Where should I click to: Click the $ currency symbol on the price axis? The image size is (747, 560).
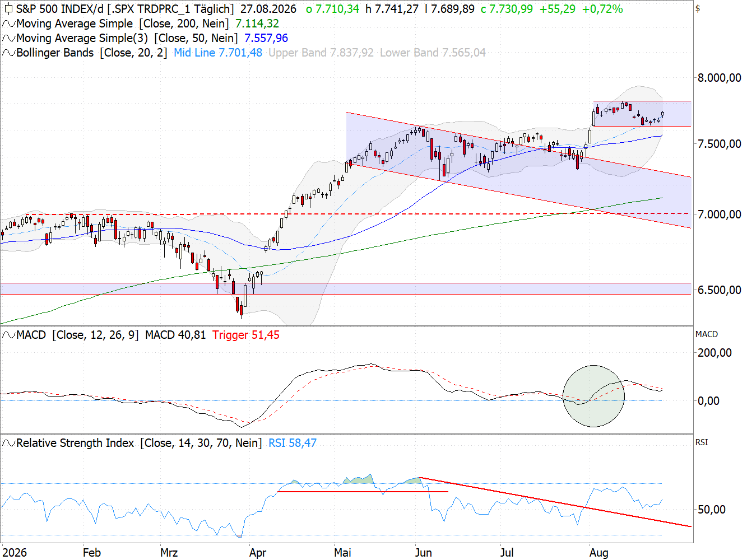tap(698, 8)
